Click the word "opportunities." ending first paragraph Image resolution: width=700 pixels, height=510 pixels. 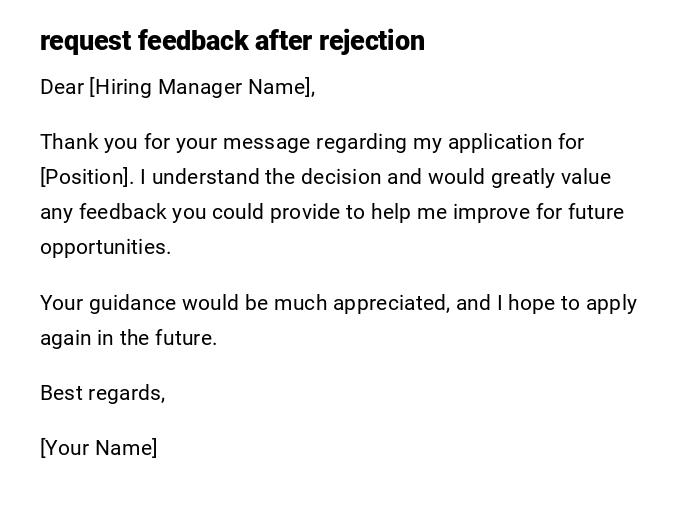(x=105, y=248)
